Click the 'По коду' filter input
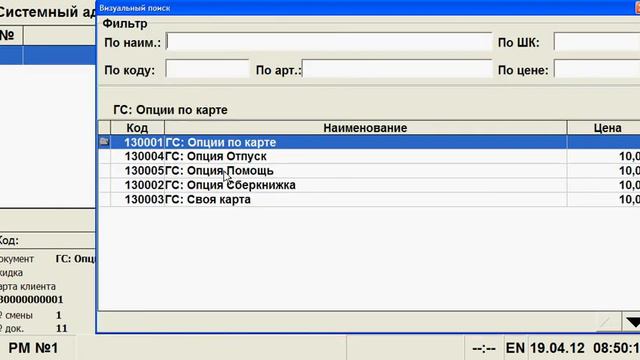Viewport: 640px width, 360px height. coord(207,69)
